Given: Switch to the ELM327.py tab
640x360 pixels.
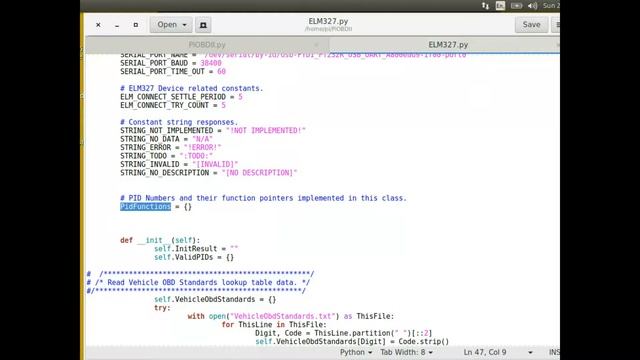Looking at the screenshot, I should coord(448,44).
